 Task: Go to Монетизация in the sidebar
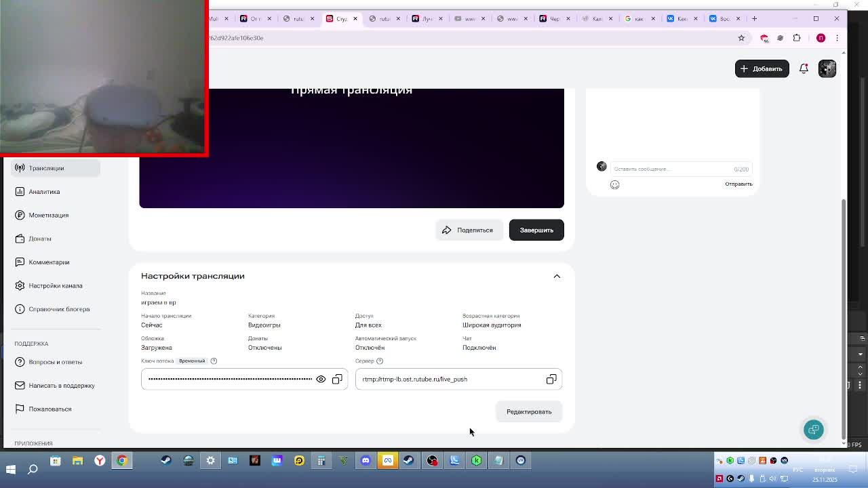(x=56, y=215)
